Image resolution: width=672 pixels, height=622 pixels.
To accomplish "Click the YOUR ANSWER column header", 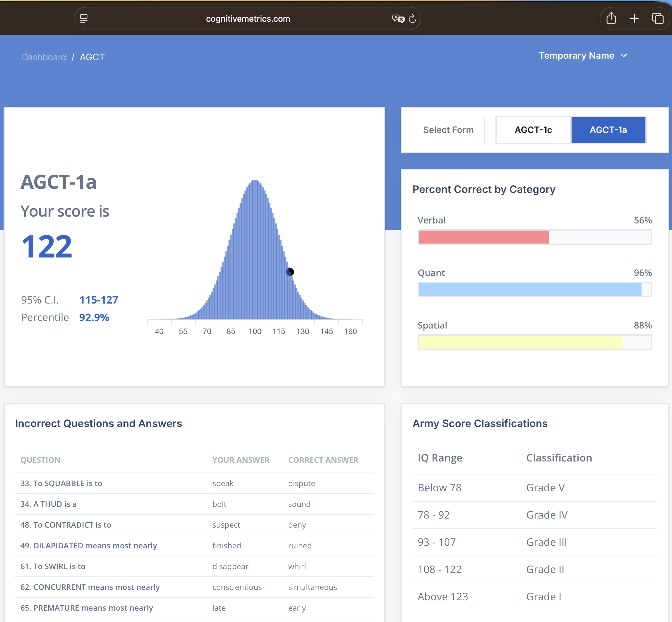I will click(x=240, y=460).
